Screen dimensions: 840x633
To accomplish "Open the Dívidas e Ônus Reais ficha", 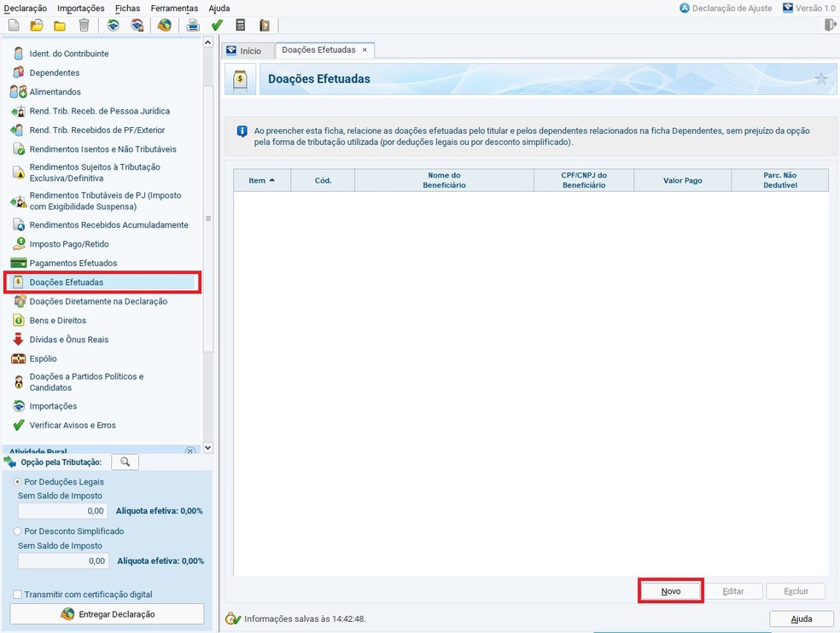I will (69, 340).
